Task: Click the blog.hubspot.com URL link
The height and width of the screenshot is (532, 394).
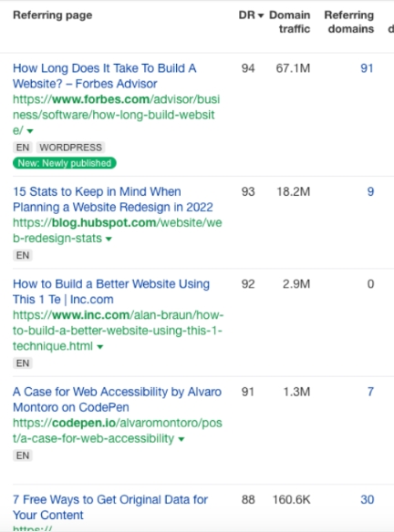Action: click(117, 230)
